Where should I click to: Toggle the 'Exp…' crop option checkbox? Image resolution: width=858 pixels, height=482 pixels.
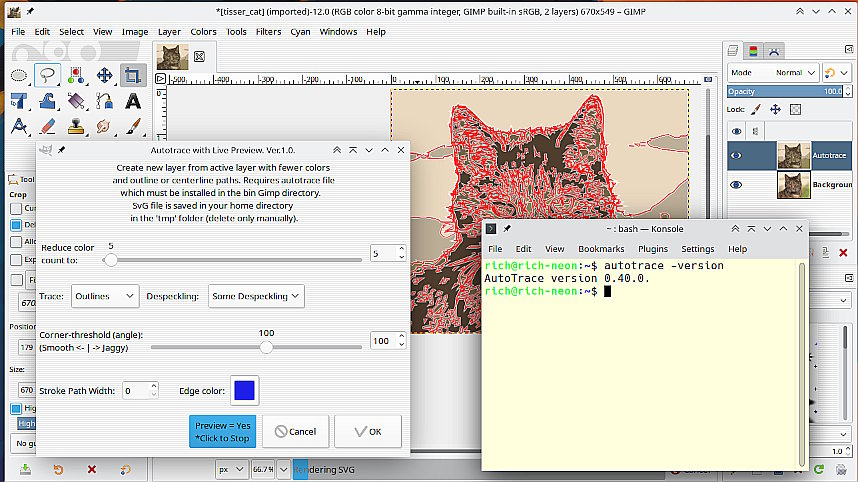point(16,260)
